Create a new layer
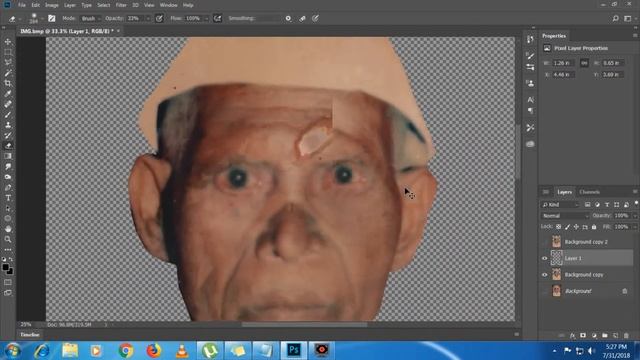 [616, 336]
